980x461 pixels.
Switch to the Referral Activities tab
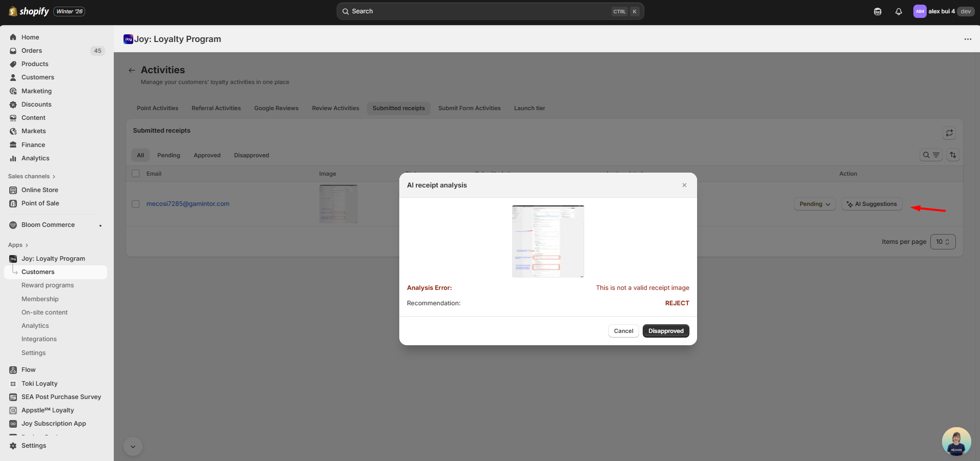click(x=216, y=108)
